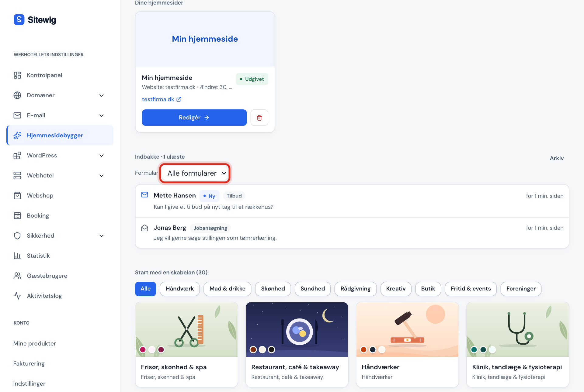Expand the Sikkerhed submenu chevron
584x392 pixels.
tap(102, 236)
